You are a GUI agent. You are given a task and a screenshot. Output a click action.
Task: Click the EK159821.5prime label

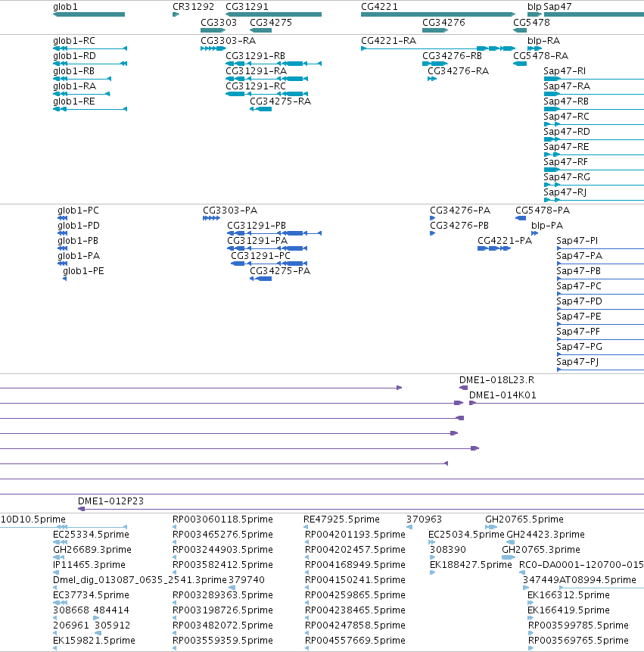coord(95,641)
